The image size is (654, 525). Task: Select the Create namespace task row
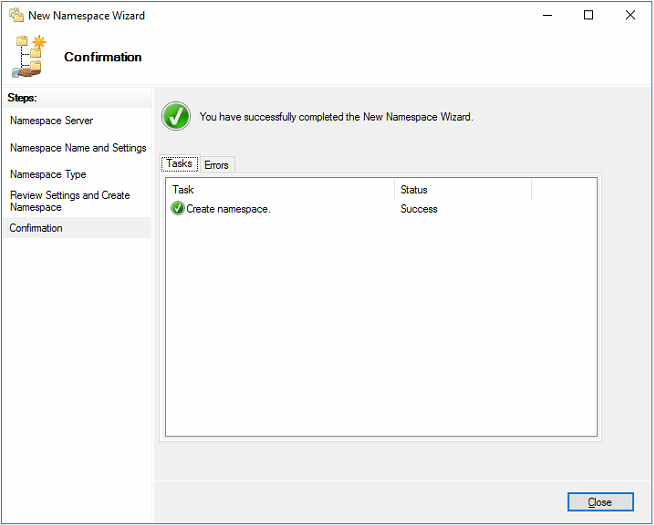pos(228,209)
